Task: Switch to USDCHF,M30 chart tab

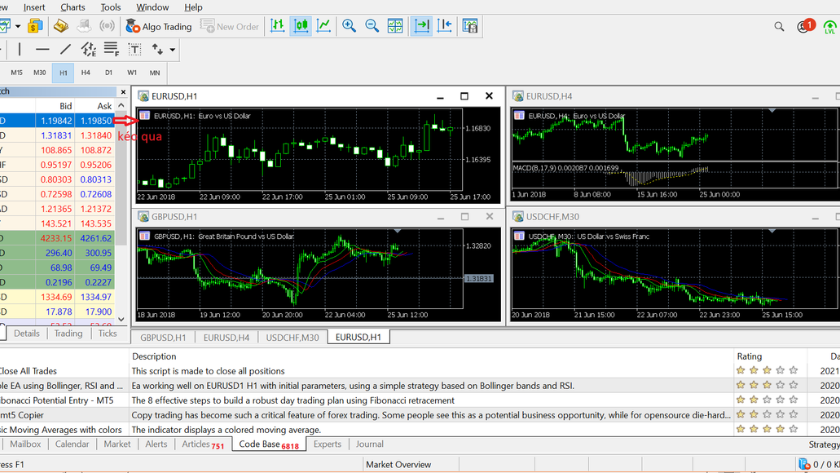Action: [292, 337]
